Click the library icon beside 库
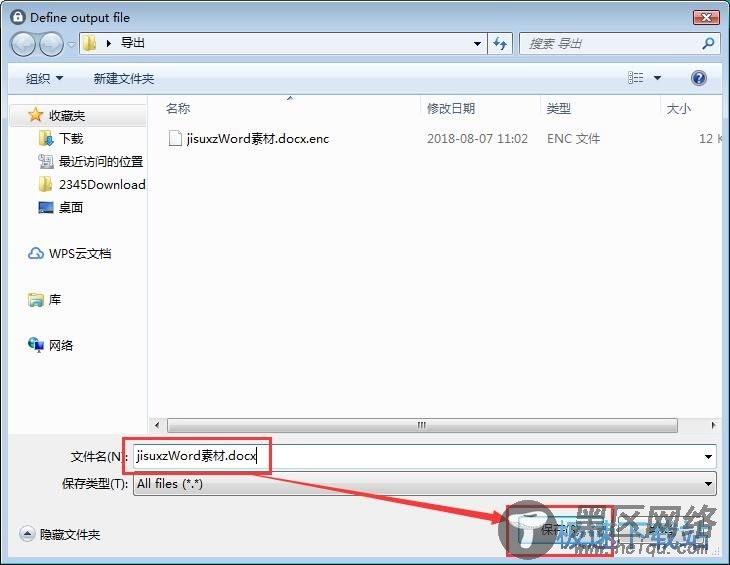 click(36, 300)
